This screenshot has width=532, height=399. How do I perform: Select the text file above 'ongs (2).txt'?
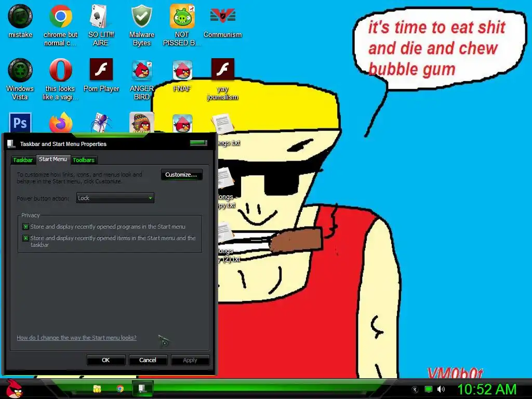click(x=225, y=233)
